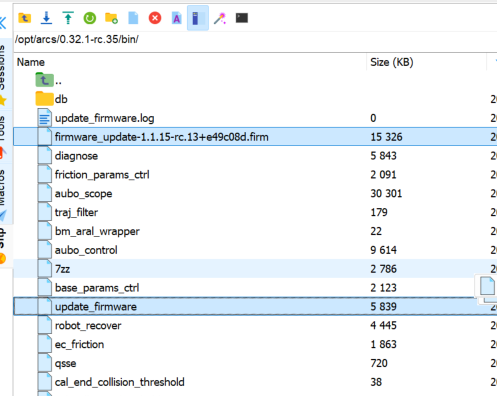Click the file icon beside robot_recover
This screenshot has height=396, width=497.
click(45, 325)
